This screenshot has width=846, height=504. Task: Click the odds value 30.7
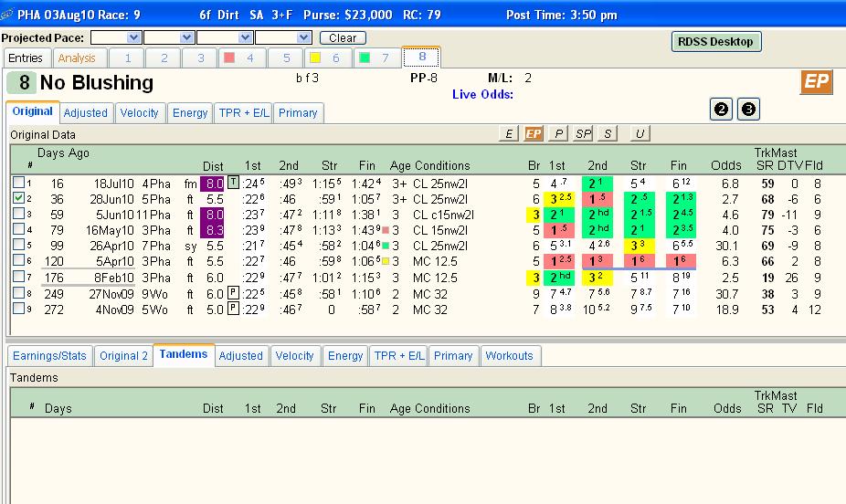pos(726,294)
